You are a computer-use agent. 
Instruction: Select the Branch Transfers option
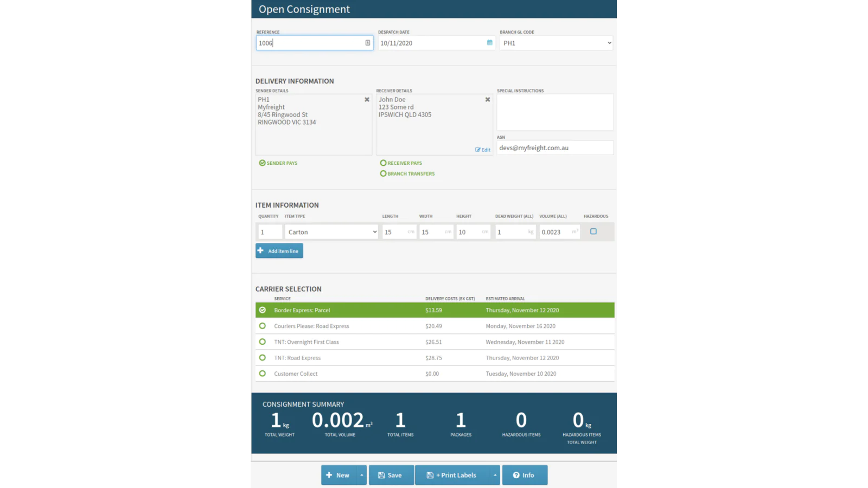pyautogui.click(x=407, y=174)
